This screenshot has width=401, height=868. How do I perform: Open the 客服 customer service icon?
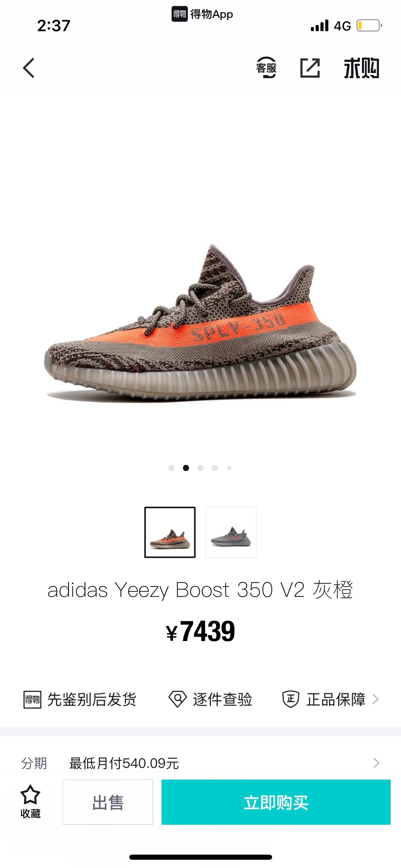(x=266, y=68)
